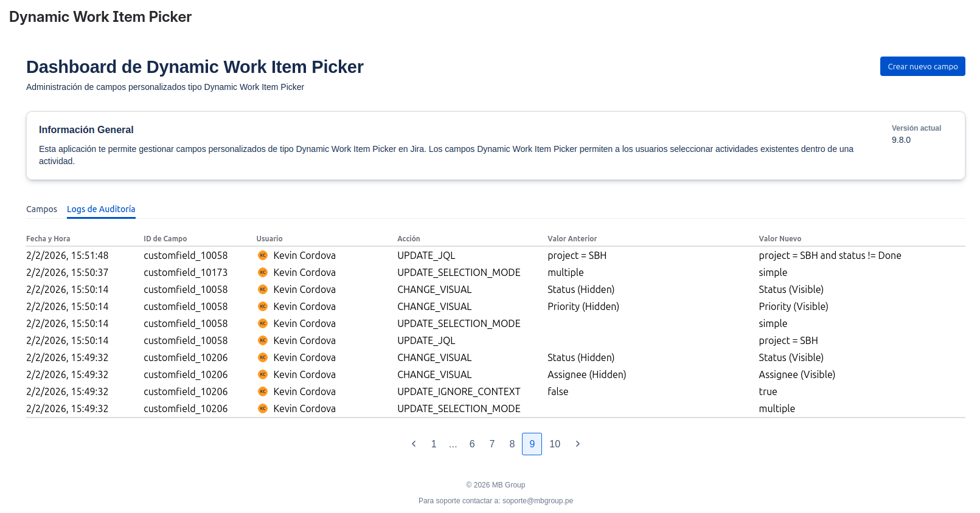Switch to the Campos tab

[41, 209]
